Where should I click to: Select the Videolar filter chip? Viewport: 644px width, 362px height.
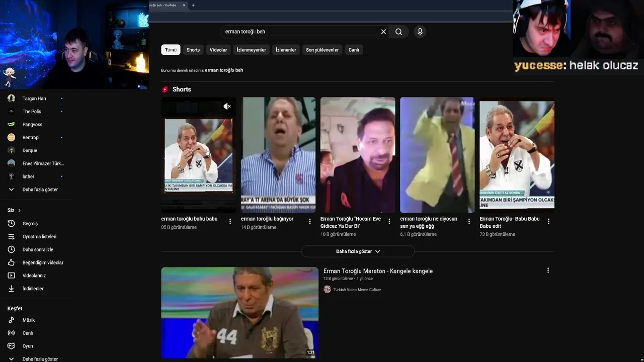[x=218, y=50]
